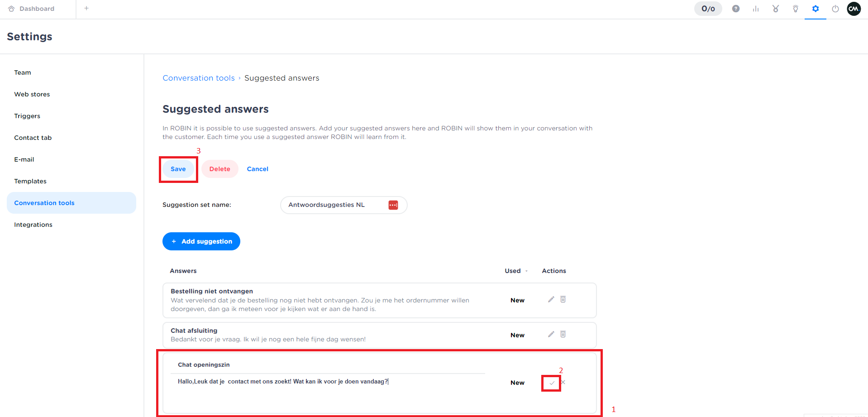
Task: Click the power status icon
Action: pos(835,9)
